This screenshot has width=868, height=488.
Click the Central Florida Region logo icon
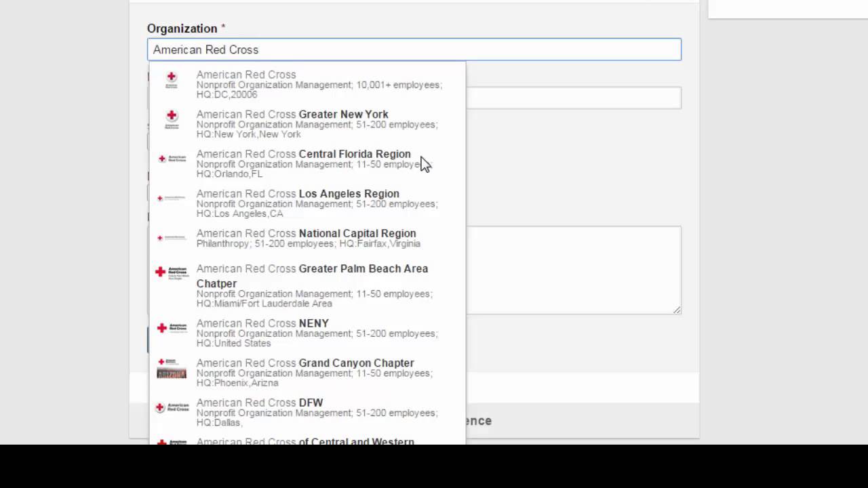[172, 159]
